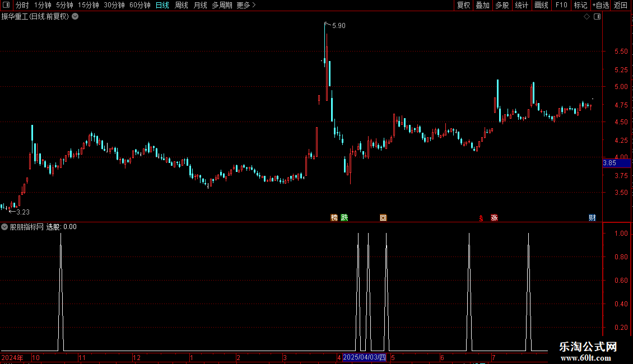Screen dimensions: 633x364
Task: Click the 5.00 price axis label
Action: click(621, 87)
